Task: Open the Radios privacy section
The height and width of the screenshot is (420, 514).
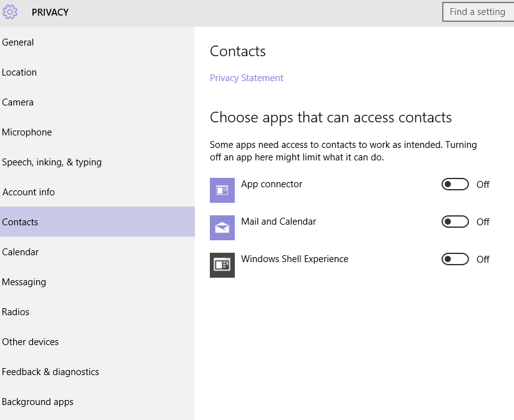Action: [97, 312]
